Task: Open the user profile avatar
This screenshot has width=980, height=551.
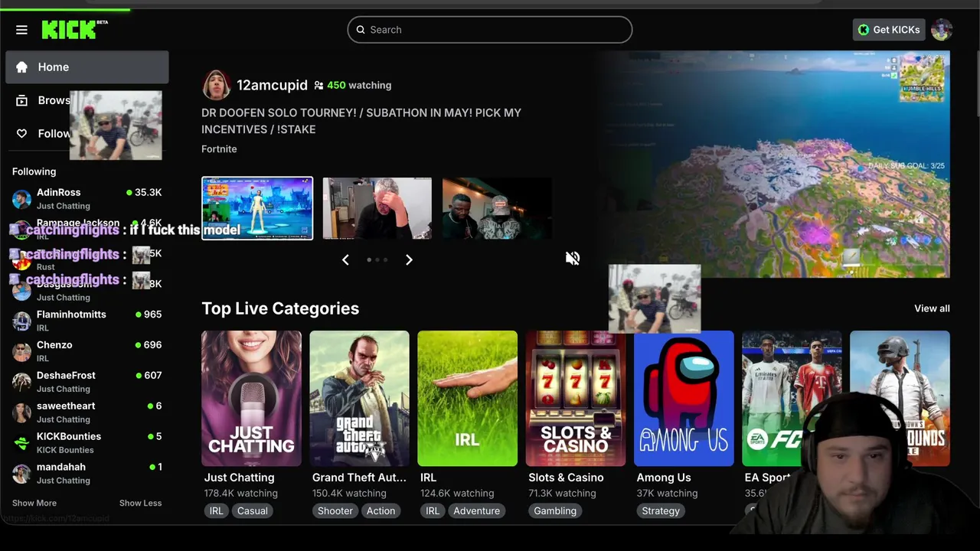Action: pyautogui.click(x=942, y=30)
